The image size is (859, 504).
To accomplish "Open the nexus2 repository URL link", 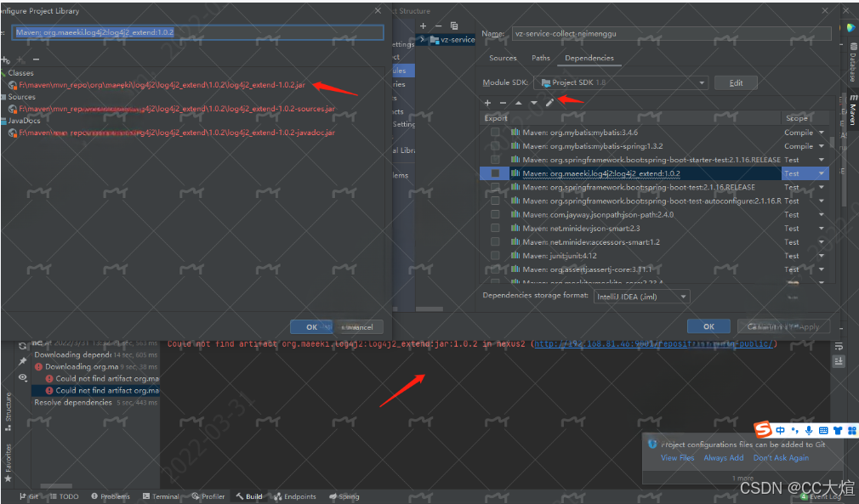I will click(653, 343).
